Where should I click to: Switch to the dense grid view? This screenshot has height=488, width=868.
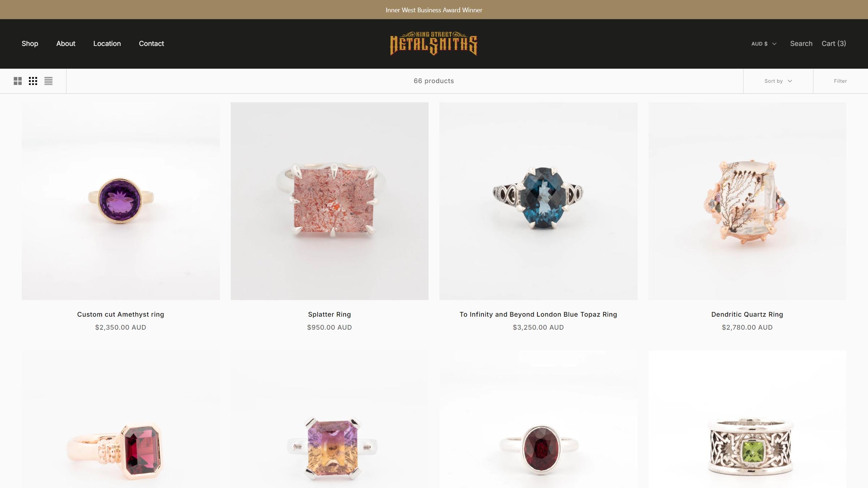[x=33, y=81]
